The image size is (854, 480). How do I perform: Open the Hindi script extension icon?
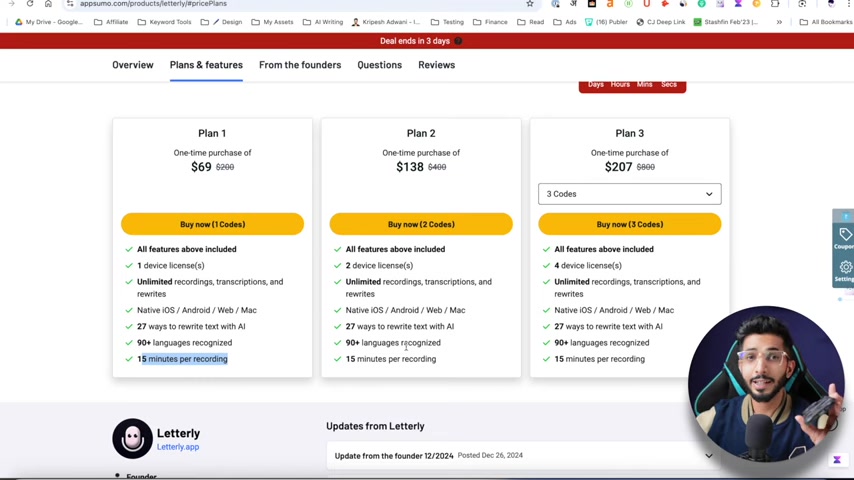click(573, 4)
